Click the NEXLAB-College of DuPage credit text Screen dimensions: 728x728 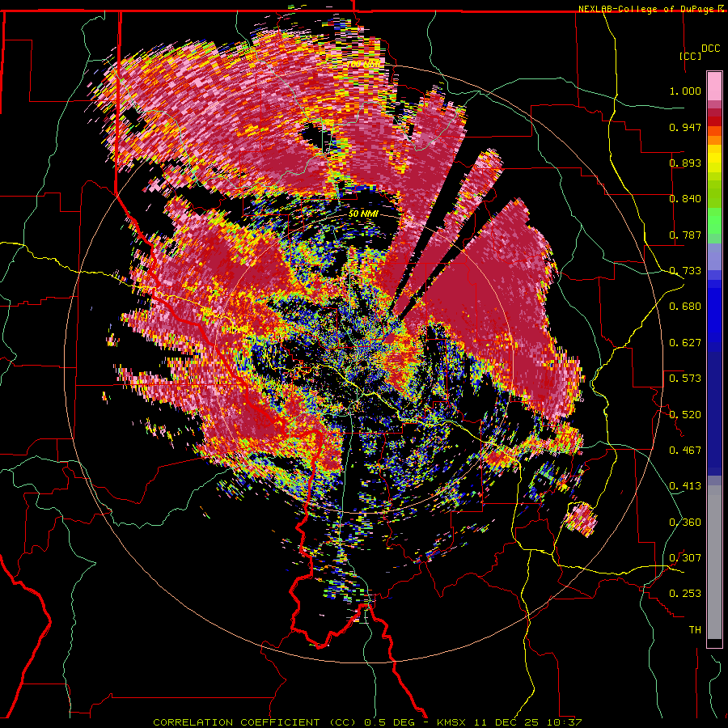point(650,9)
